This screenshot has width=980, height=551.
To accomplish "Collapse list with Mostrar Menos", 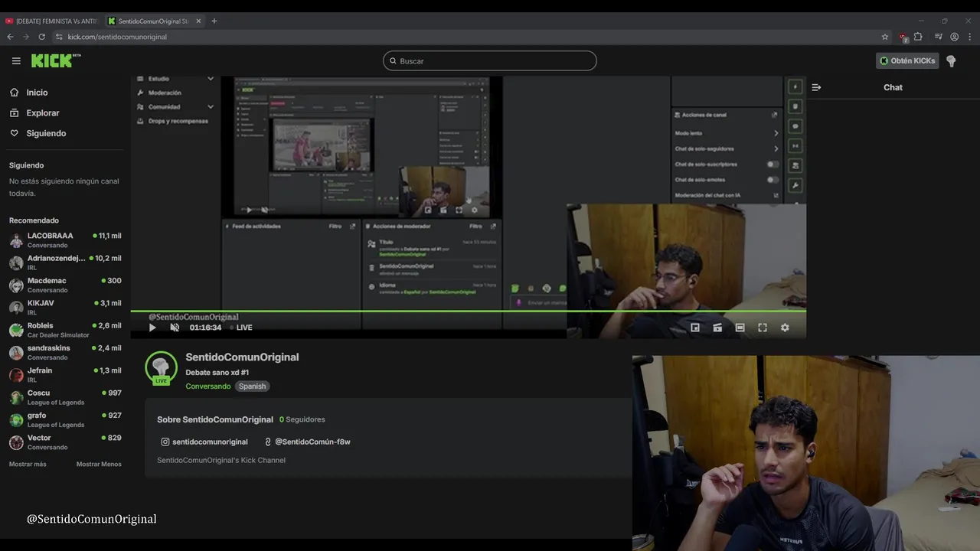I will click(99, 464).
